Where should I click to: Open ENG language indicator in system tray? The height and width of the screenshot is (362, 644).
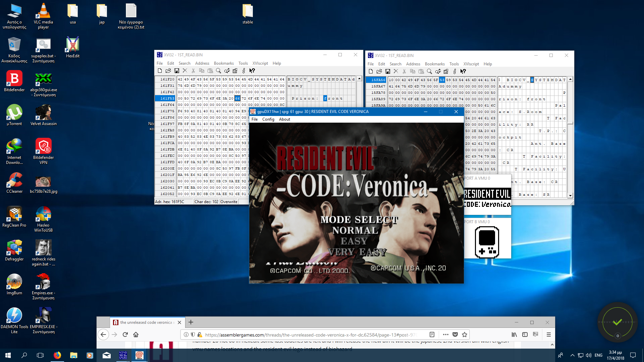coord(598,355)
